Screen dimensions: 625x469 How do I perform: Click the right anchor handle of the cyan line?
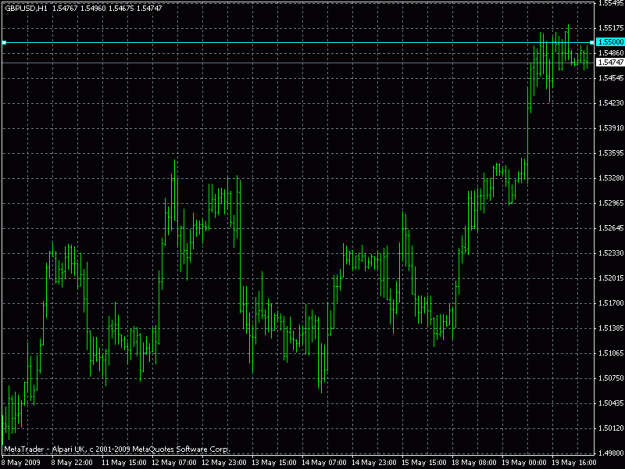(592, 42)
